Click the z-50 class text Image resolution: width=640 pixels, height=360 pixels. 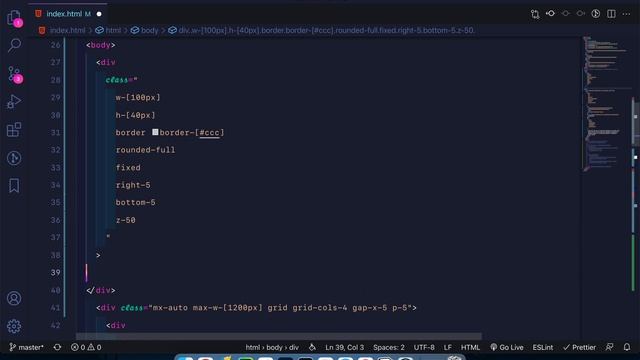pyautogui.click(x=126, y=220)
